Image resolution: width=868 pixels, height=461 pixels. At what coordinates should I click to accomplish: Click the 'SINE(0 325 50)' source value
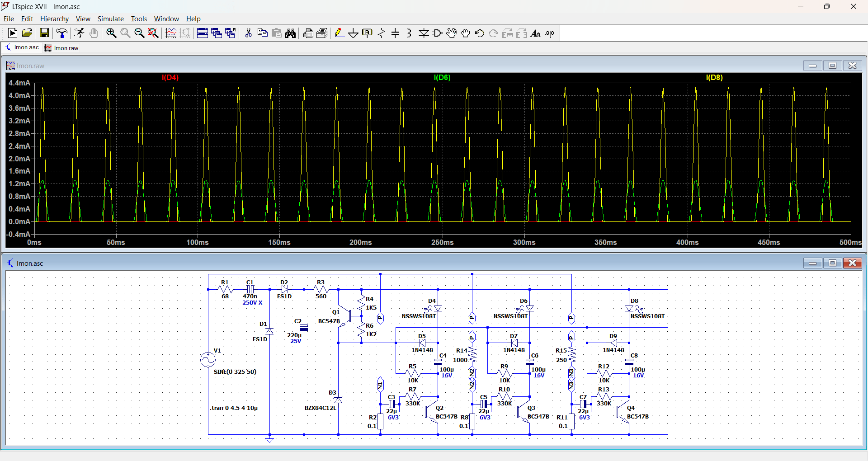(235, 372)
